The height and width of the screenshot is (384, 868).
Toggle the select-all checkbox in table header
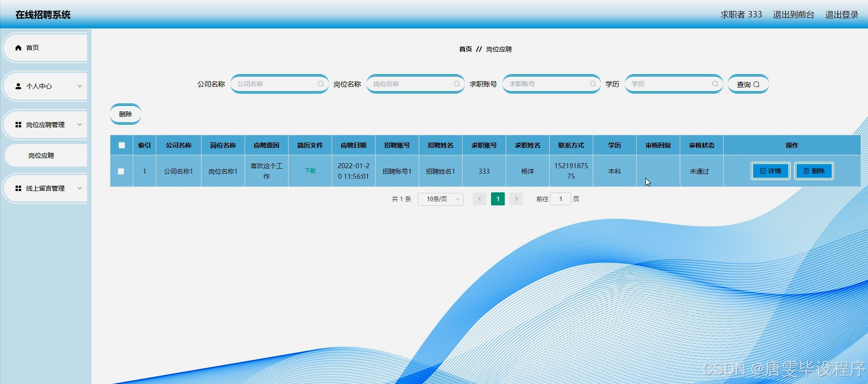(122, 145)
